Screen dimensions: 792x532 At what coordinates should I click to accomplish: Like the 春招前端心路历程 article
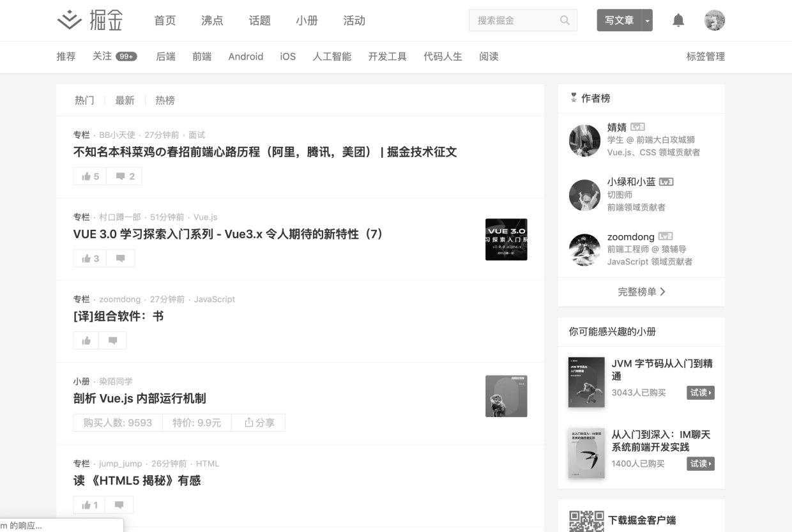pyautogui.click(x=91, y=176)
